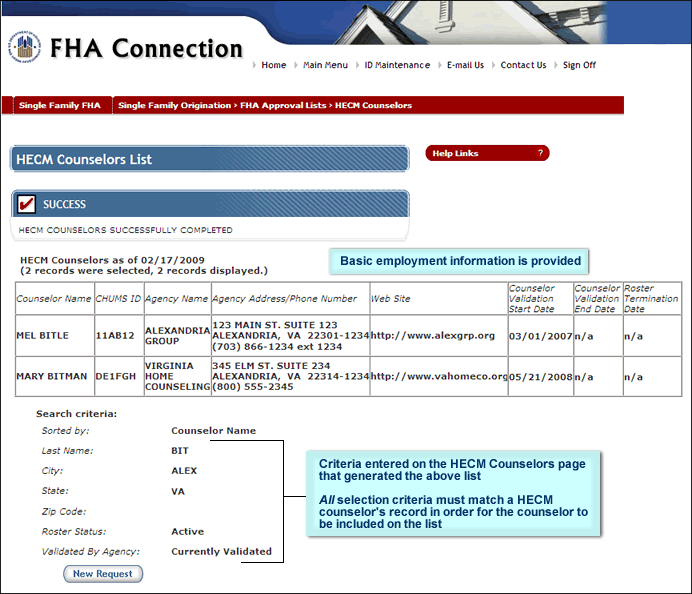Screen dimensions: 692x594
Task: Click Last Name value BIT
Action: coord(180,451)
